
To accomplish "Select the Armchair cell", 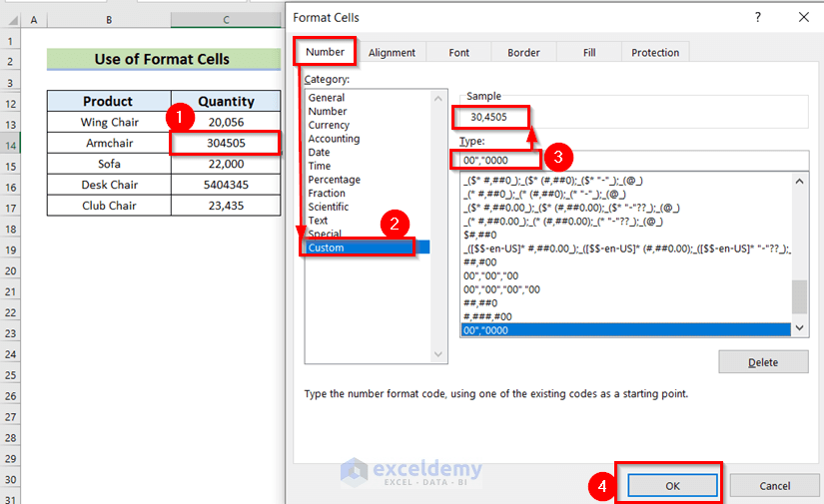I will pos(109,143).
